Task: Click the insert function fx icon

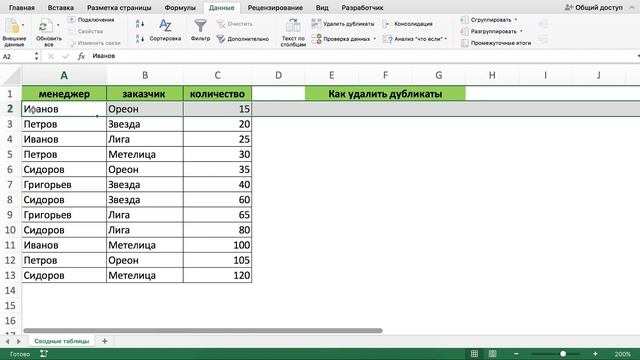Action: tap(81, 56)
